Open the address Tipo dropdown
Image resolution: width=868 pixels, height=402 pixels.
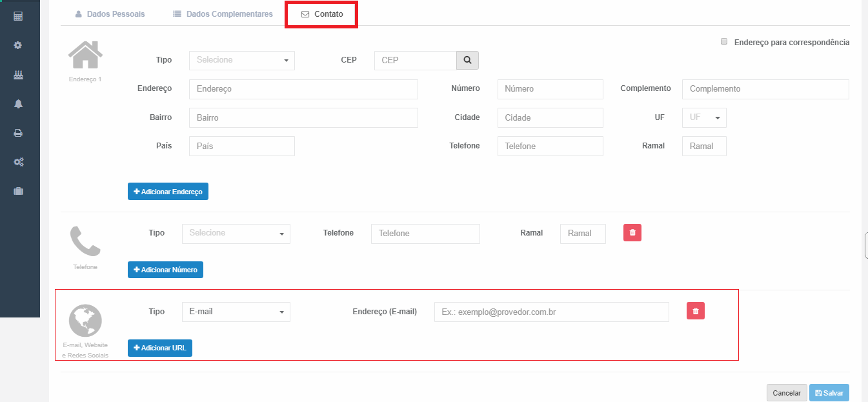[241, 60]
